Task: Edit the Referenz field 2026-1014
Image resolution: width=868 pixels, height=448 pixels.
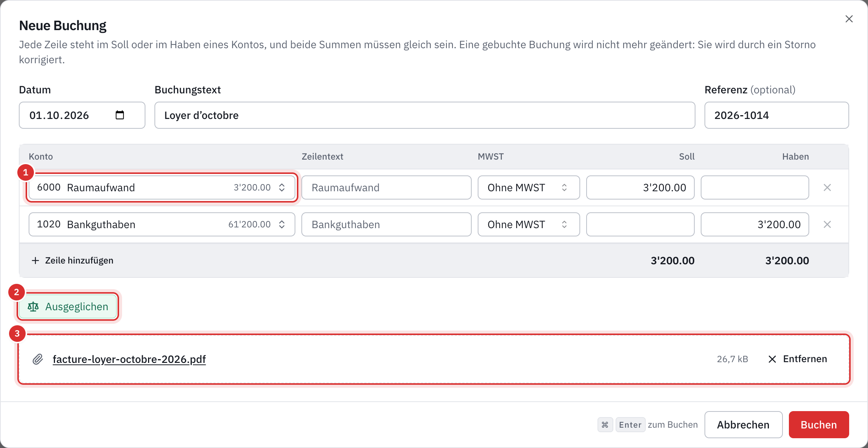Action: [x=776, y=115]
